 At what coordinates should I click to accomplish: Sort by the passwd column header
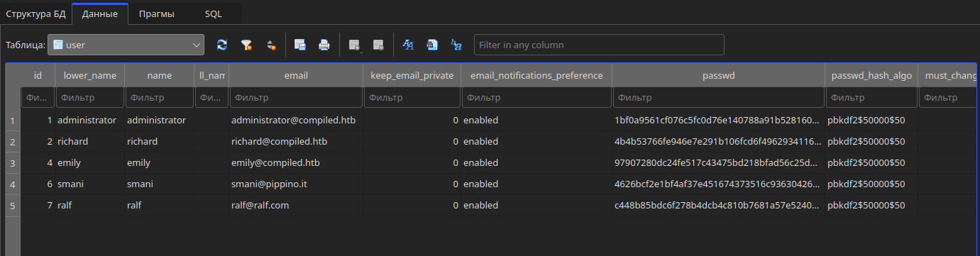click(719, 75)
